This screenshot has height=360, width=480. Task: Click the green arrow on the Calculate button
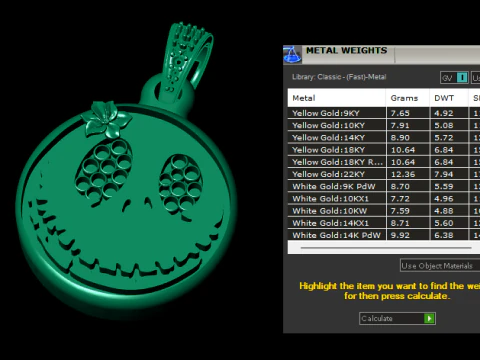[429, 318]
